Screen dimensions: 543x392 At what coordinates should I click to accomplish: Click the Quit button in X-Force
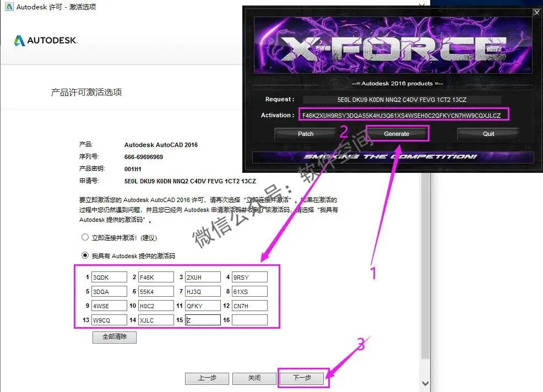click(x=488, y=134)
